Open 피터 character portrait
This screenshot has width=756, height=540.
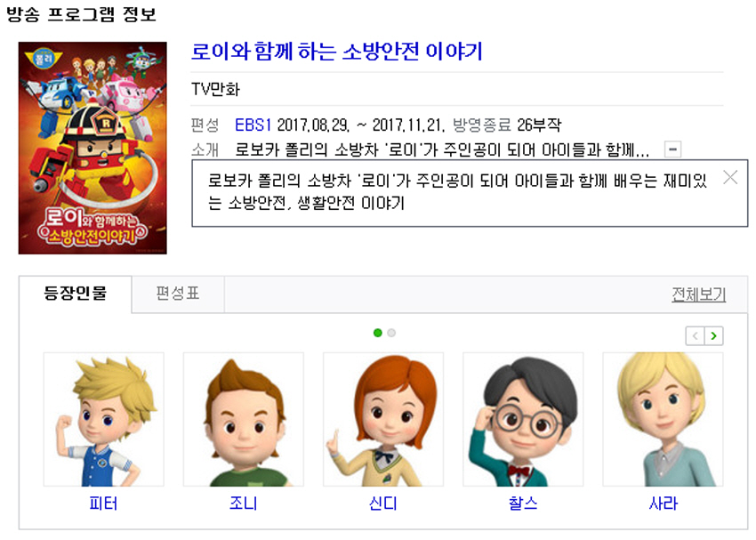click(104, 419)
